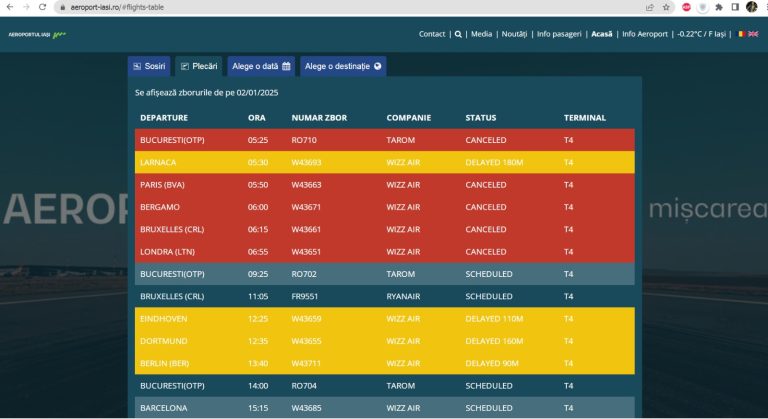Select flight number RO710
Viewport: 768px width, 419px height.
pyautogui.click(x=304, y=140)
